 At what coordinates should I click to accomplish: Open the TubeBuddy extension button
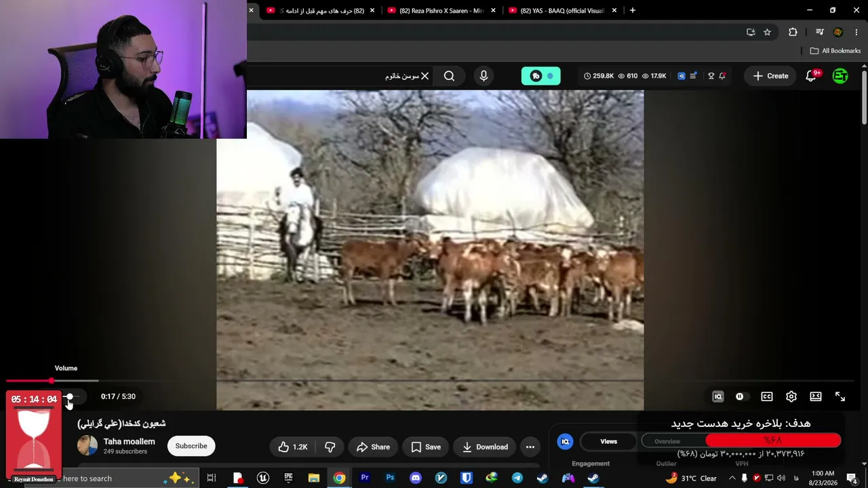pyautogui.click(x=540, y=76)
